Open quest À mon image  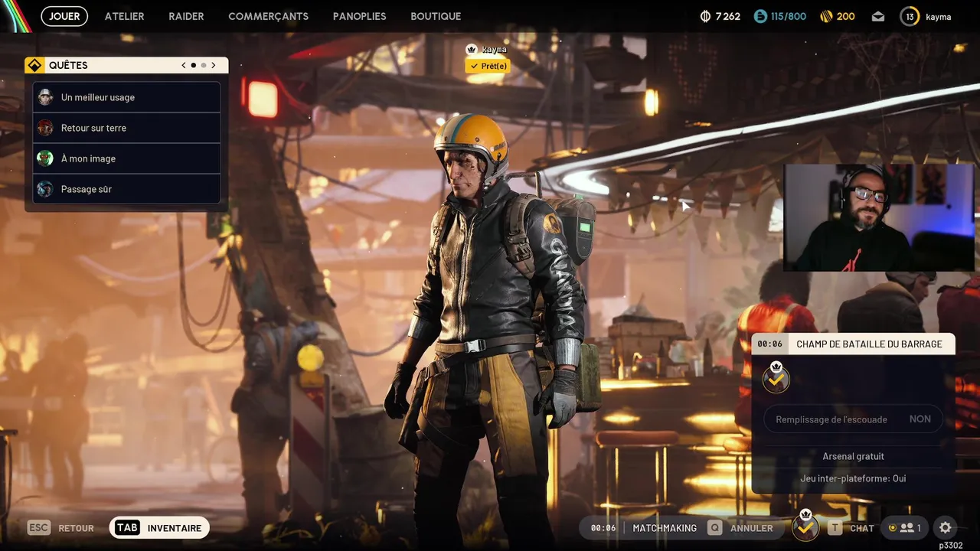click(x=126, y=158)
